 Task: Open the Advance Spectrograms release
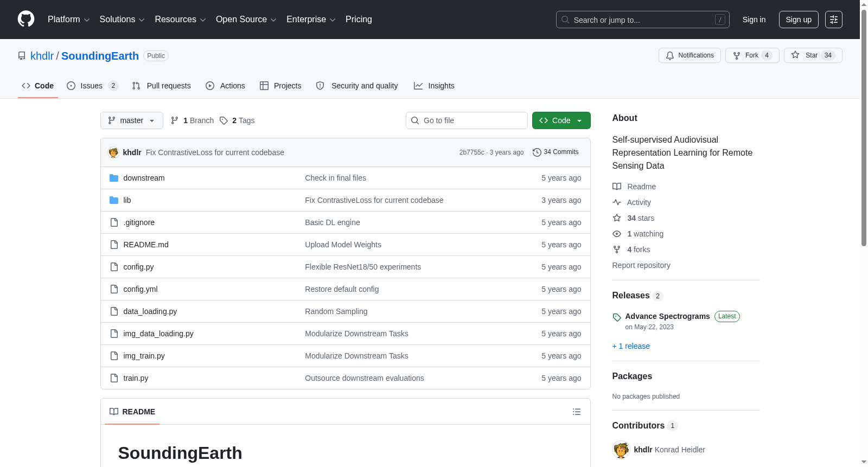(667, 316)
